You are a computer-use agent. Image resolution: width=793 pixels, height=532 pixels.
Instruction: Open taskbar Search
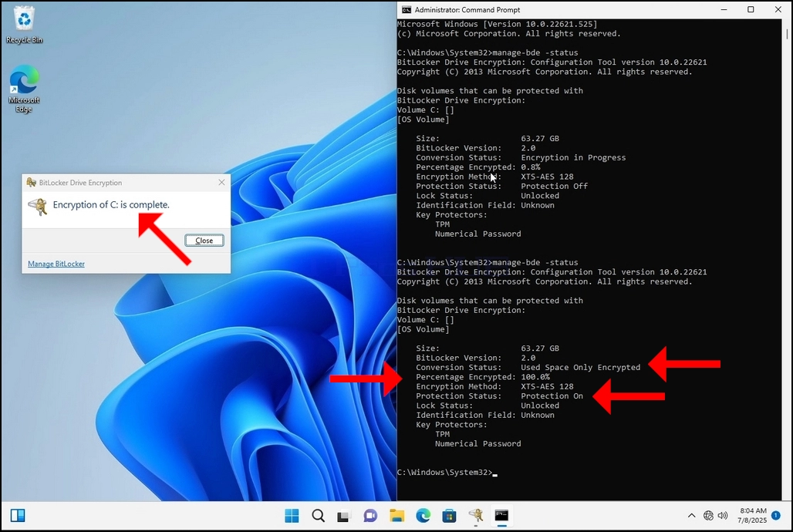318,515
